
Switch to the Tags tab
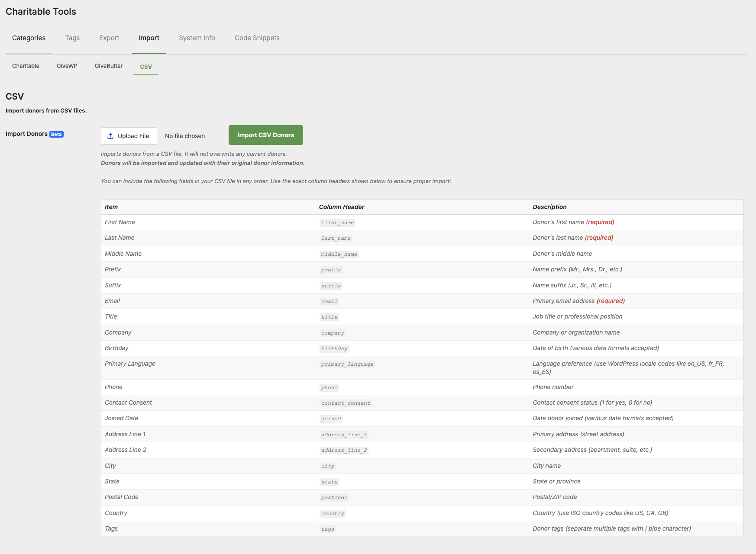72,38
